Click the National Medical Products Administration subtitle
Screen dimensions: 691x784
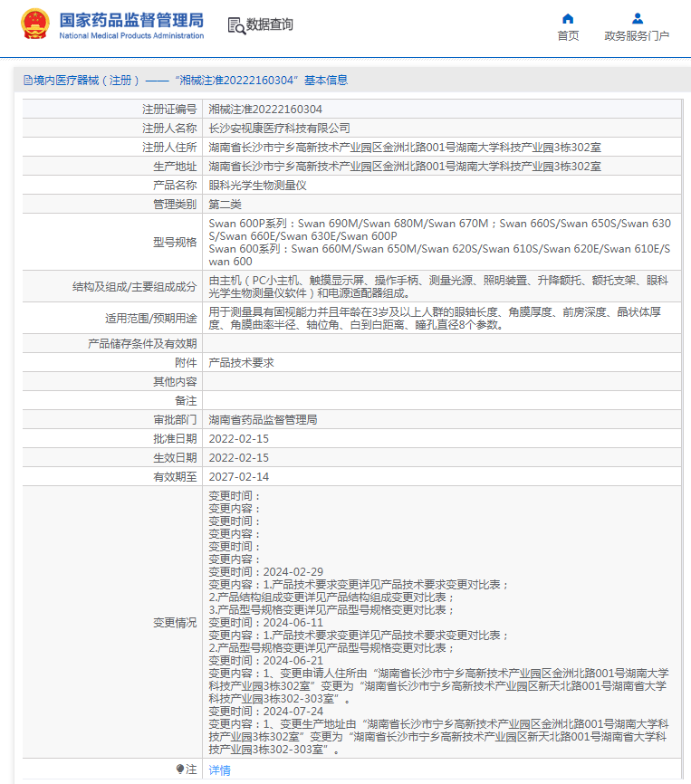pos(131,36)
